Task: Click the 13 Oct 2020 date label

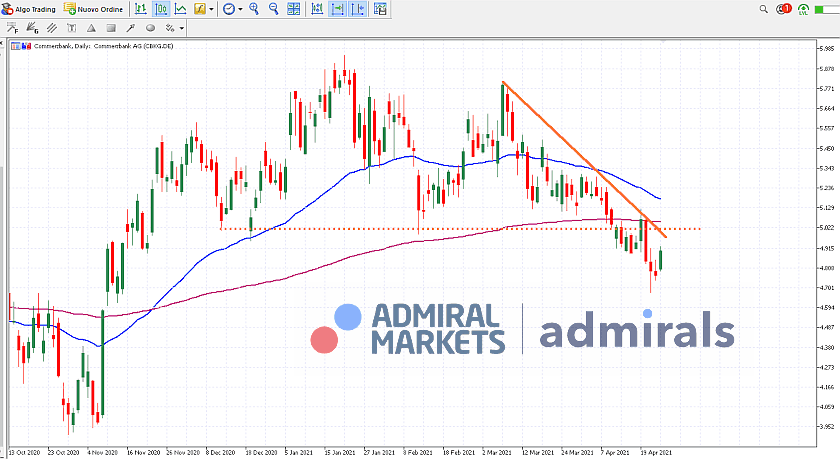Action: pos(25,453)
